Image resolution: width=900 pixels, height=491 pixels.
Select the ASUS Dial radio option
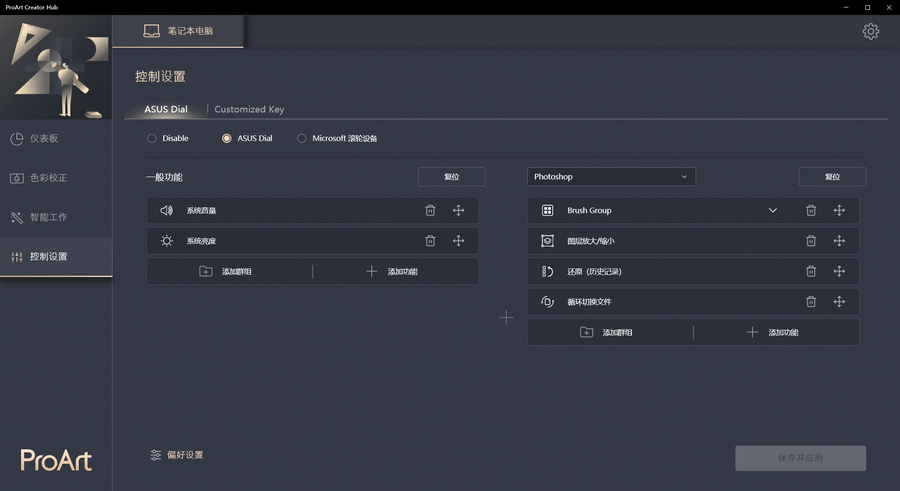click(227, 138)
